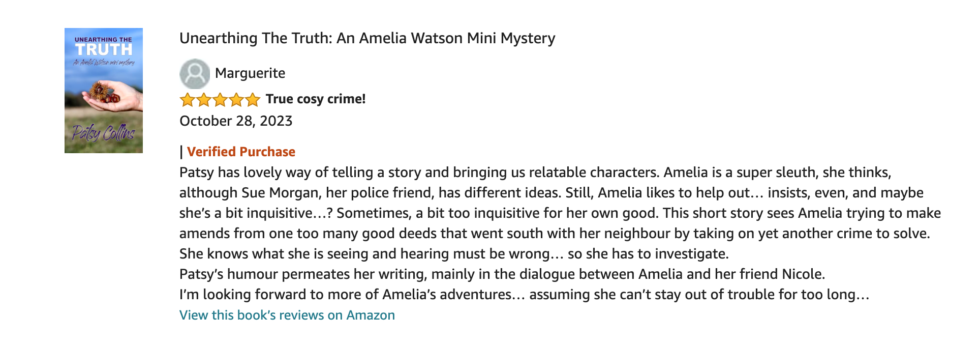980x344 pixels.
Task: Click the line starting "Patsy has lovely way"
Action: click(535, 173)
